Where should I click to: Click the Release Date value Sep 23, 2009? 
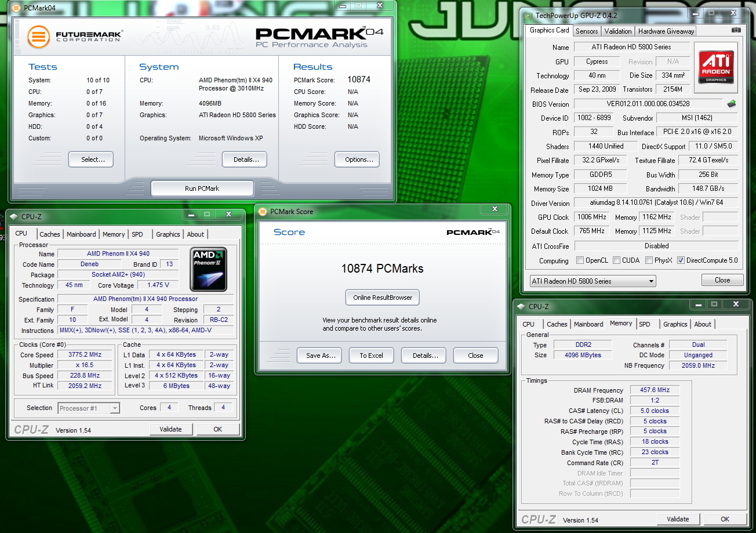[x=597, y=89]
